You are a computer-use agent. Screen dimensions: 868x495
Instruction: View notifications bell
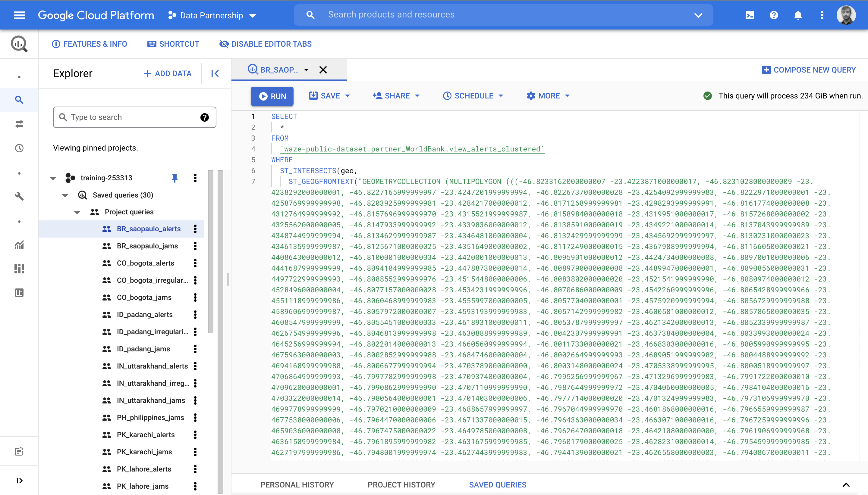pos(798,15)
